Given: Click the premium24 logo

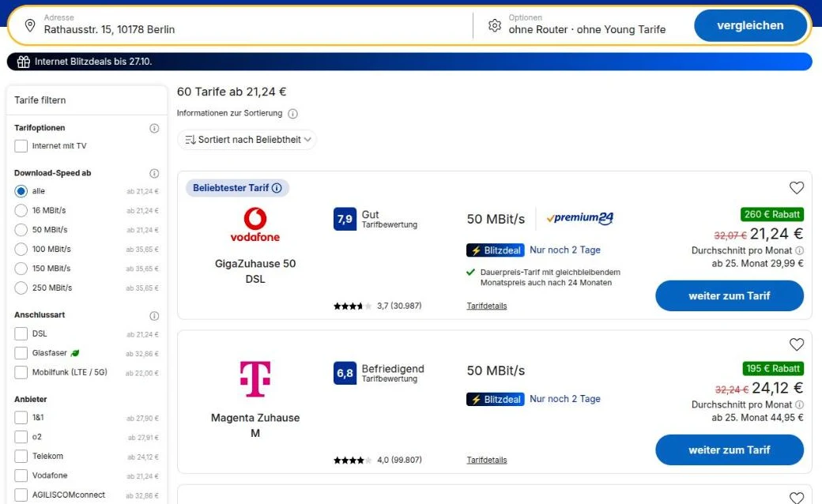Looking at the screenshot, I should pyautogui.click(x=580, y=218).
